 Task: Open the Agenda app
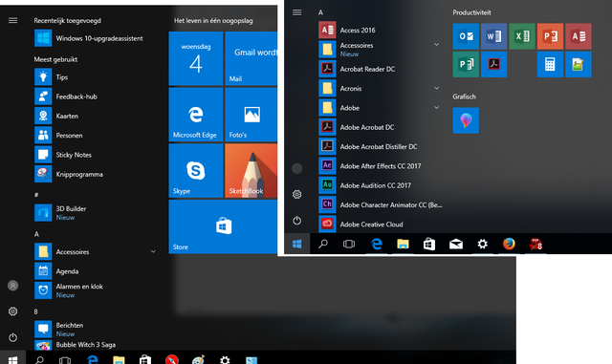(x=56, y=271)
